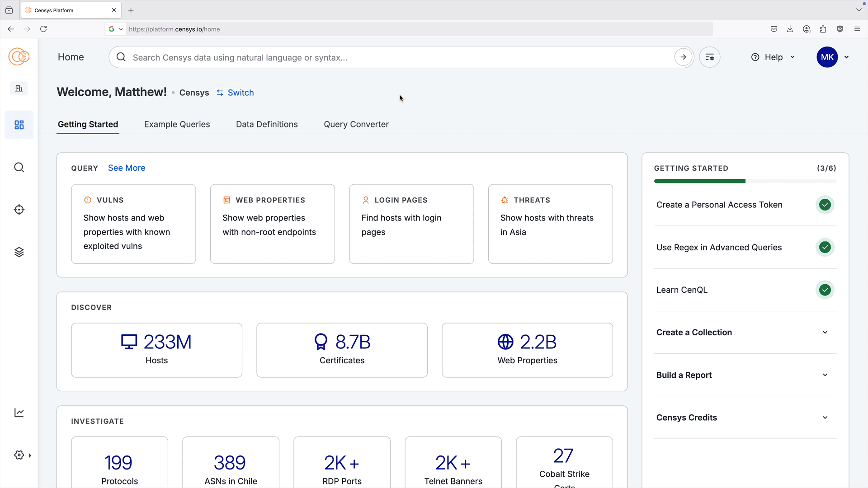
Task: Expand the settings submenu arrow
Action: point(30,455)
